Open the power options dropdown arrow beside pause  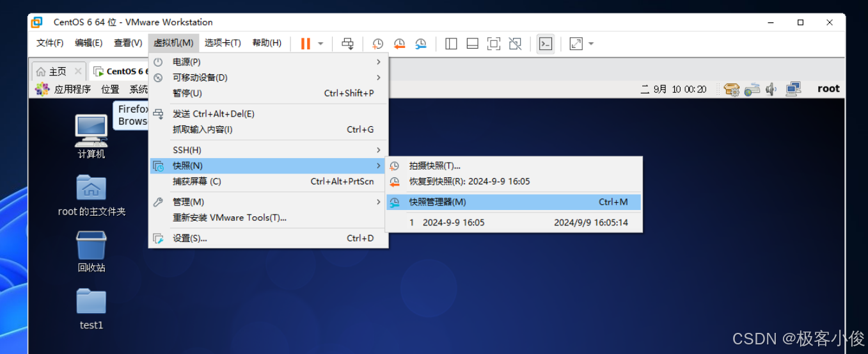[x=320, y=44]
